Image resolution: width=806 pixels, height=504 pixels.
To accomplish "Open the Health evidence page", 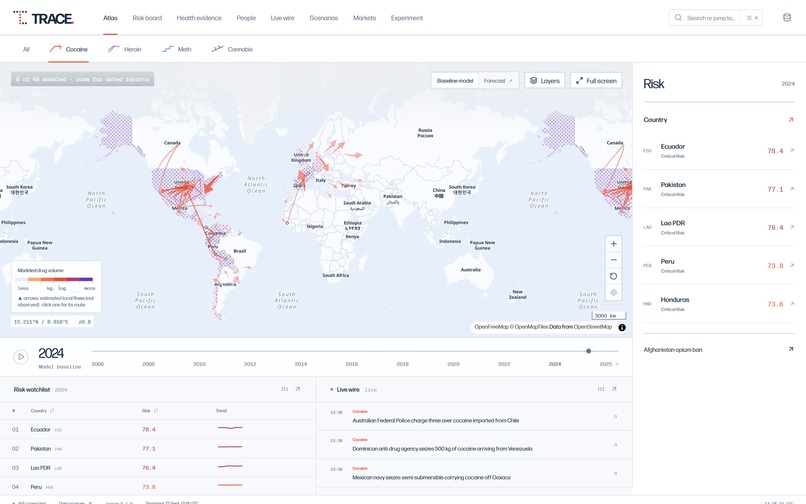I will (199, 18).
